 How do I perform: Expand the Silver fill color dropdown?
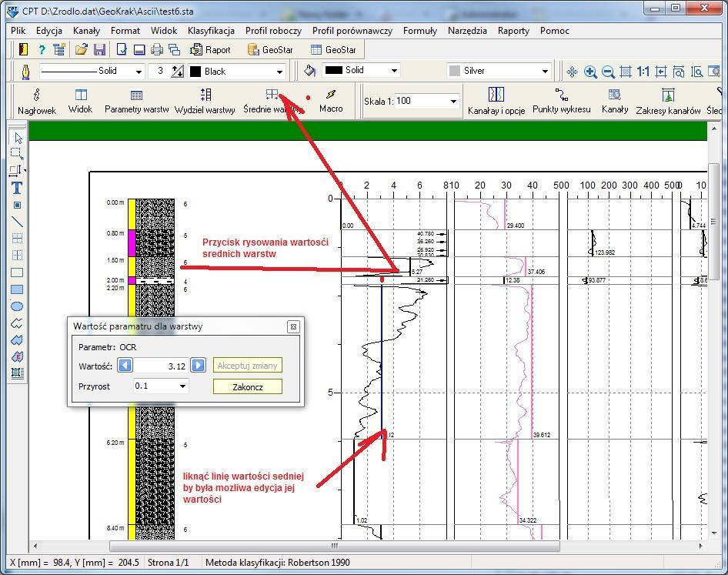tap(545, 71)
